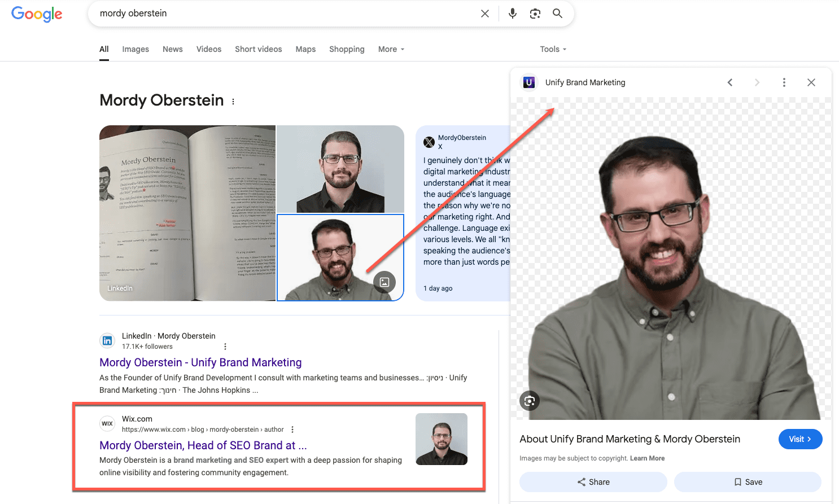Screen dimensions: 839x504
Task: Open the black shirt portrait thumbnail
Action: (x=340, y=169)
